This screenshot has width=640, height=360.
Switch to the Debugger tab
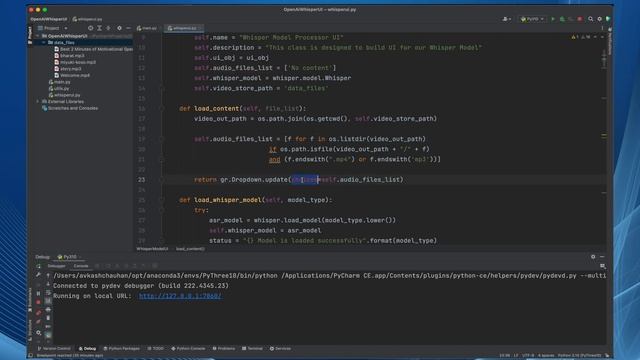[56, 266]
